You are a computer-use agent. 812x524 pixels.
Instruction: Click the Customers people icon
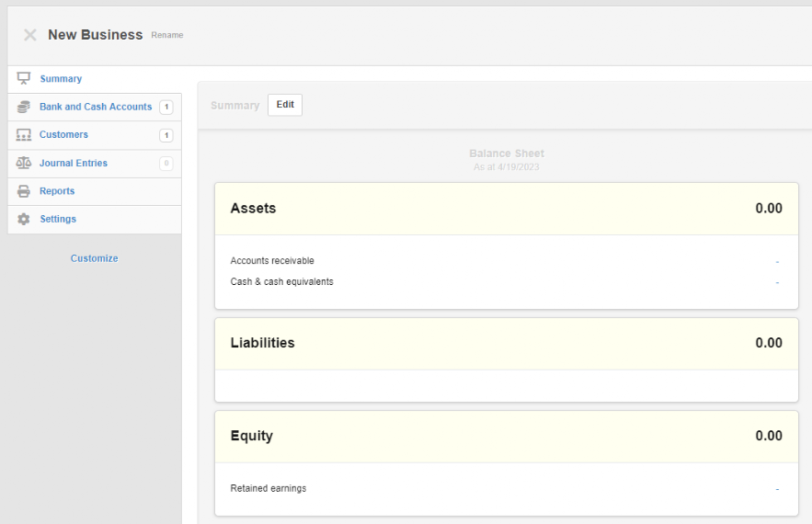tap(23, 134)
